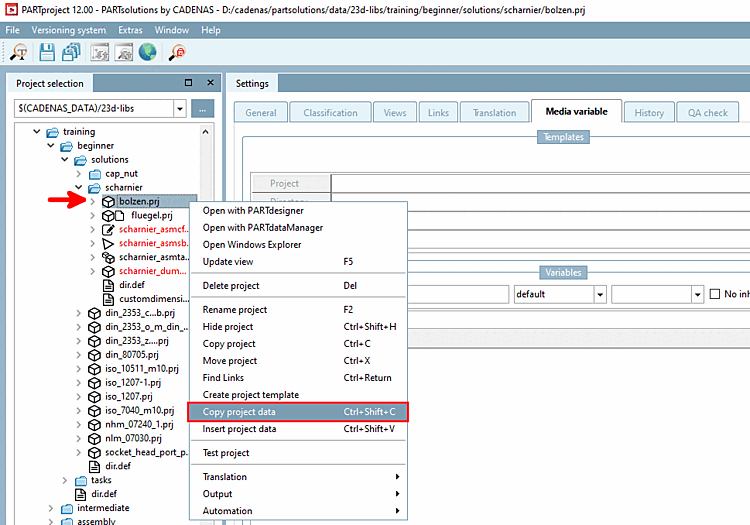Open the $(CADENAS_DATA)/23d-libs path dropdown
The image size is (750, 525).
[179, 109]
